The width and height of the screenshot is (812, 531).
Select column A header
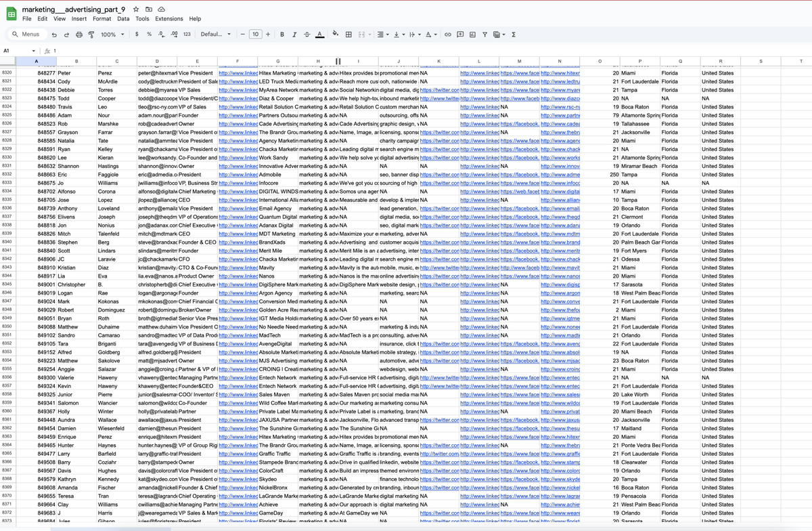[x=37, y=61]
